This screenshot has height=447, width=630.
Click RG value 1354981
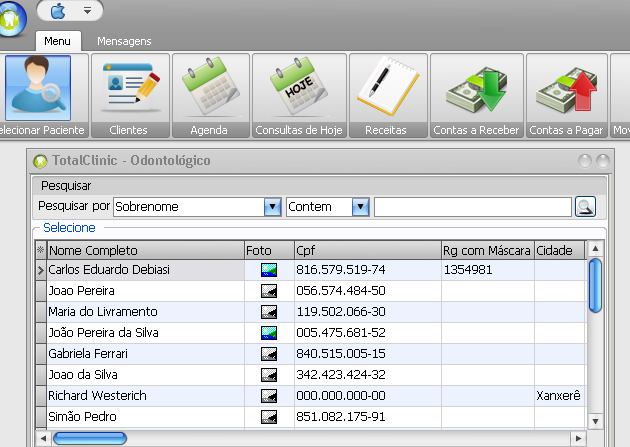(468, 269)
